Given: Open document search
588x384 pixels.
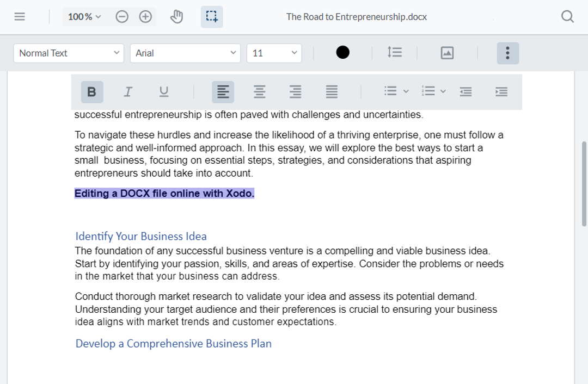Looking at the screenshot, I should tap(567, 16).
